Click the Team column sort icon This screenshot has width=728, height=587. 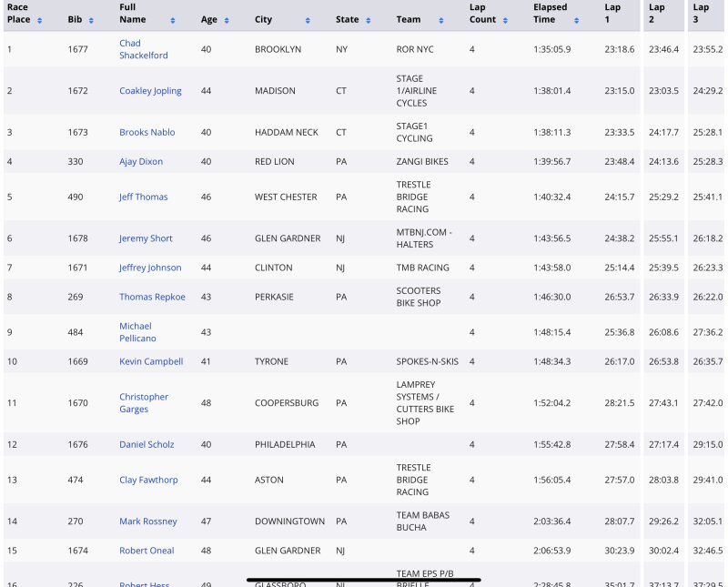point(442,20)
